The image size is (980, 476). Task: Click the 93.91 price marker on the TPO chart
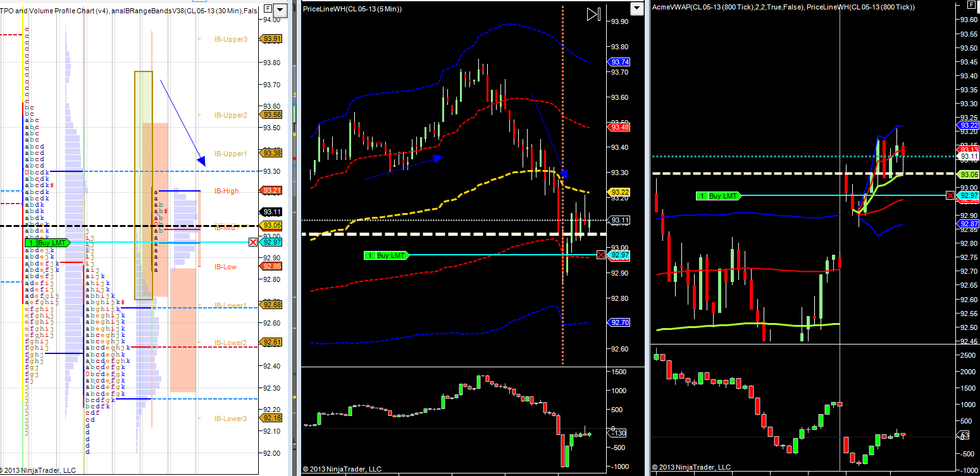(x=272, y=39)
